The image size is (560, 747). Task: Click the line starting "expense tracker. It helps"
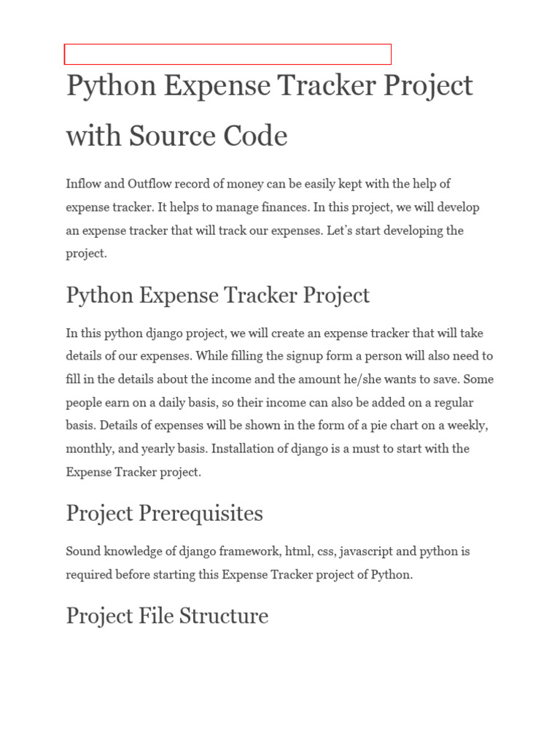point(272,207)
